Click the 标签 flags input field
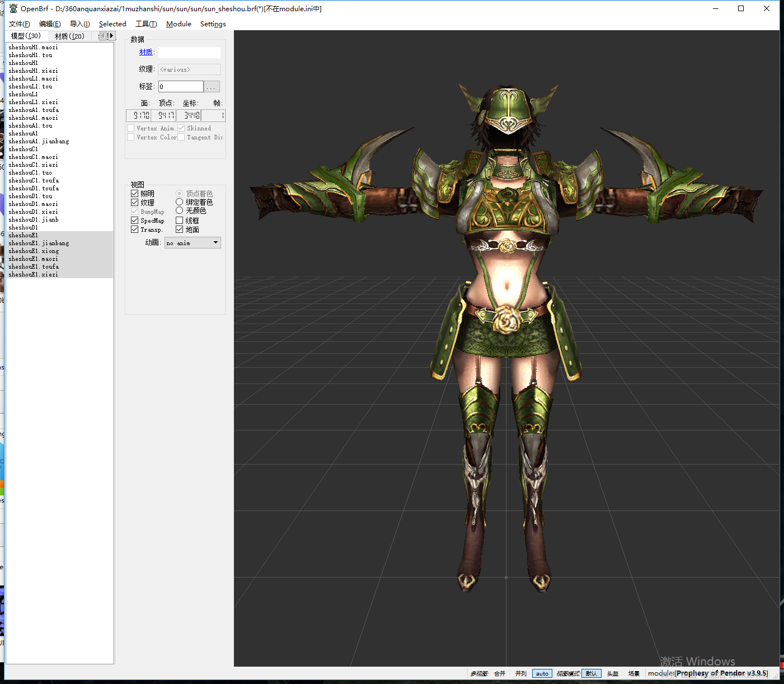 click(181, 86)
